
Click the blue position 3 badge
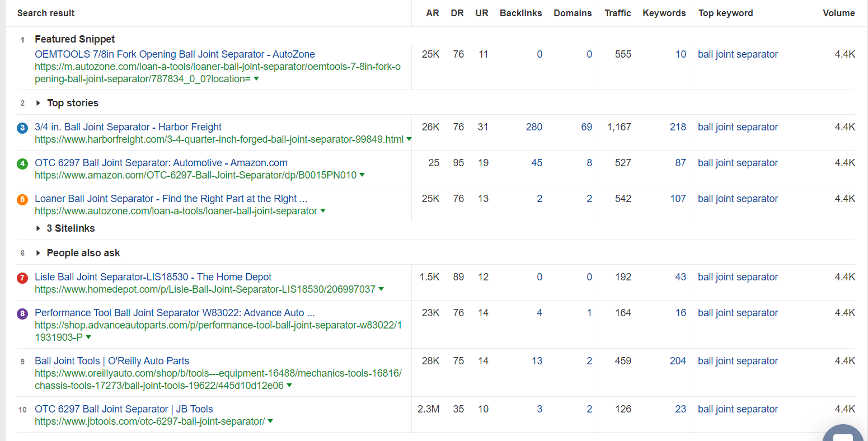tap(22, 128)
